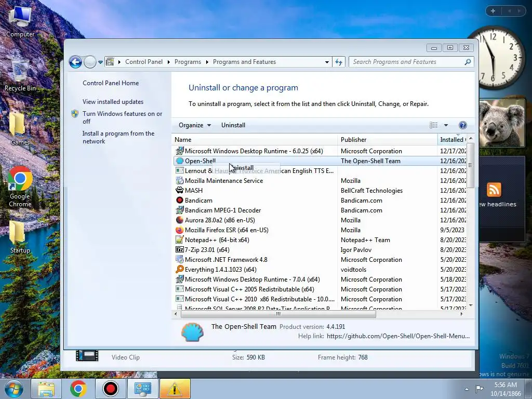This screenshot has width=532, height=399.
Task: Click the Programs and Features breadcrumb
Action: (x=244, y=62)
